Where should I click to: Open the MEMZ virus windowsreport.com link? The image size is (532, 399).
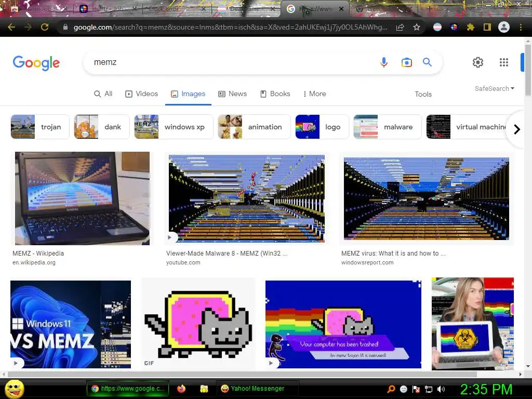tap(393, 254)
